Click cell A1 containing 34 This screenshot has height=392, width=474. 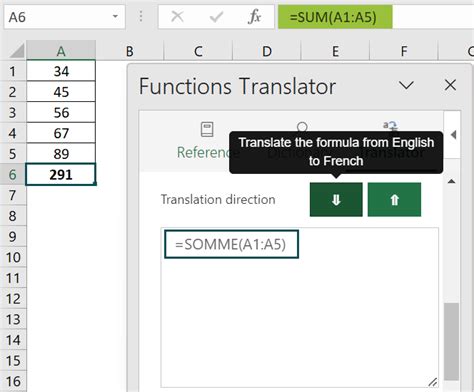(x=61, y=71)
